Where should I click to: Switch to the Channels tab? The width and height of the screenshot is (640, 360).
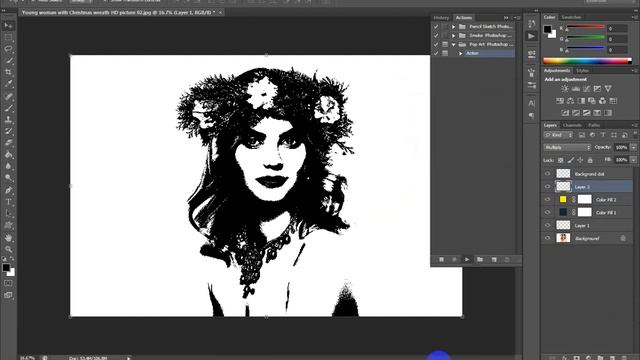point(572,125)
